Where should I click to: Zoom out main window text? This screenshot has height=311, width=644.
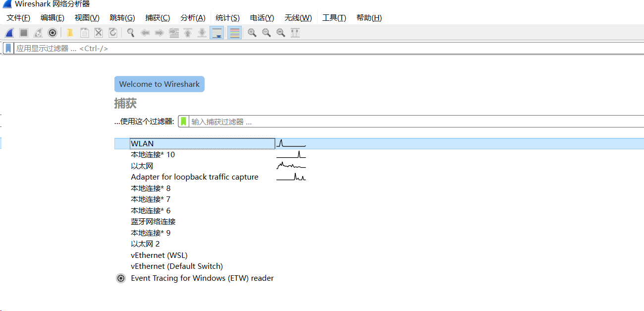[x=267, y=33]
